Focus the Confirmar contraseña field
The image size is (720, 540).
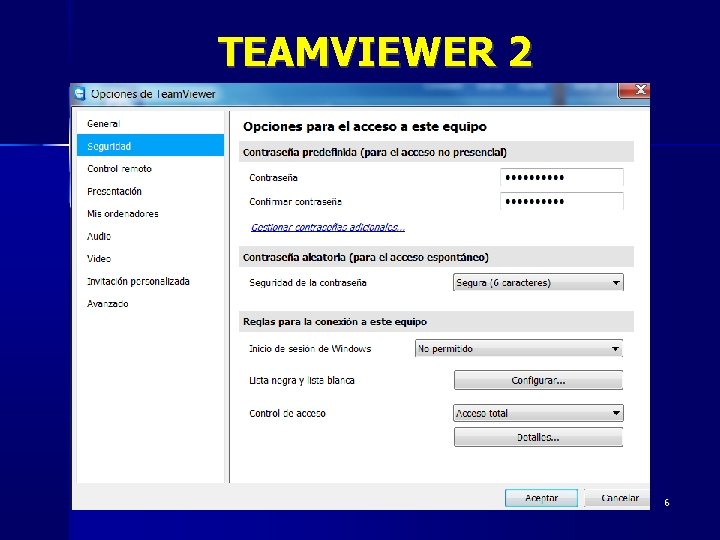click(x=562, y=201)
